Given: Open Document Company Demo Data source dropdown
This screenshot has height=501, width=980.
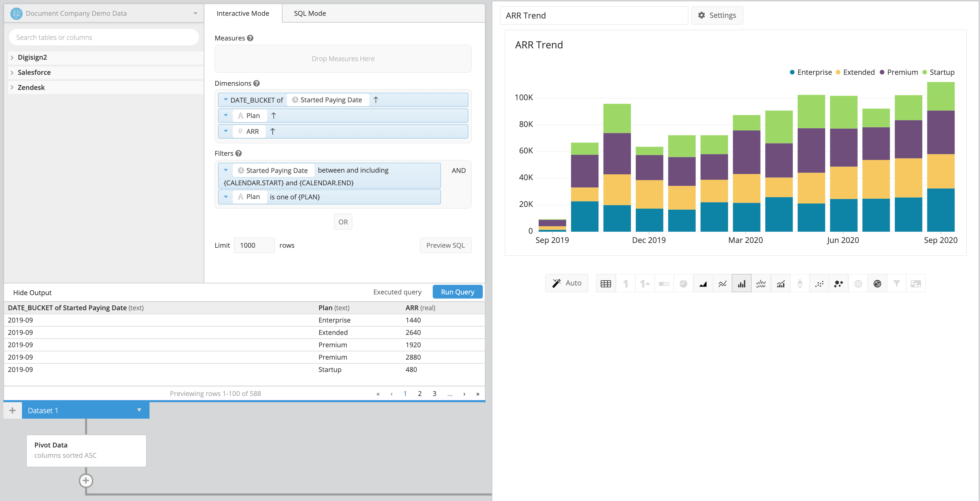Looking at the screenshot, I should [104, 13].
